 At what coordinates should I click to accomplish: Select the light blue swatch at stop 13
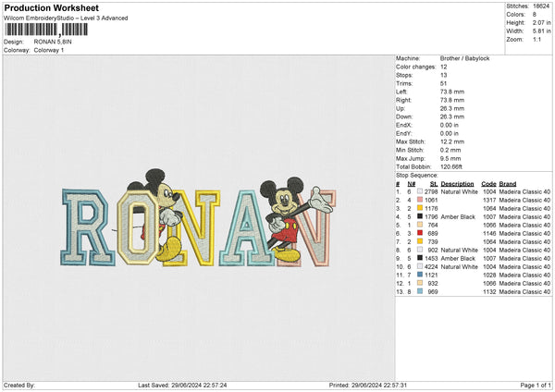click(421, 291)
